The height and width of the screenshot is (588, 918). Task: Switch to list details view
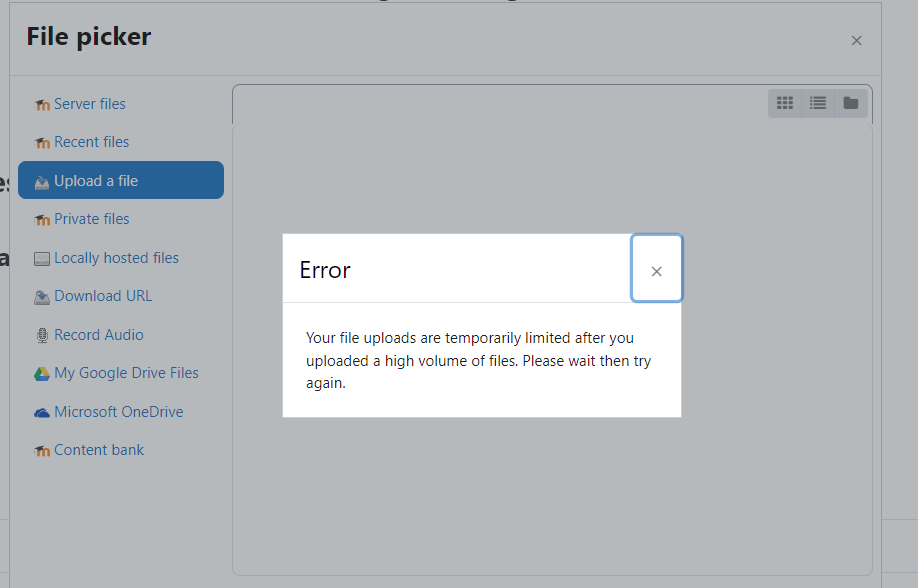coord(818,103)
